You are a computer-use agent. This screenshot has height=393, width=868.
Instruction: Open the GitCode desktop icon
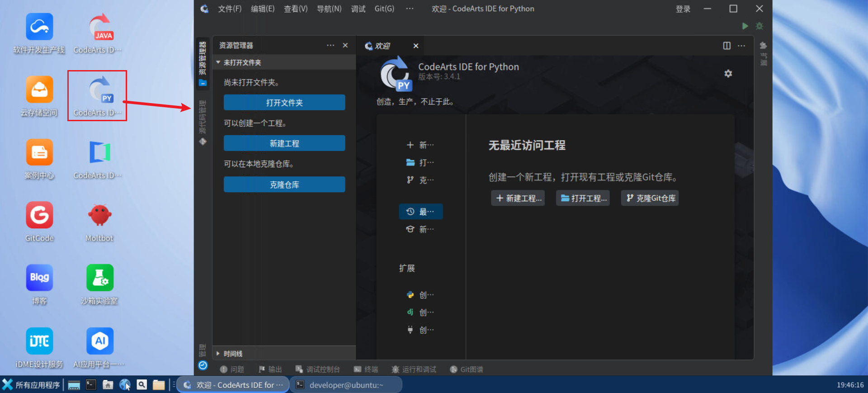[39, 222]
